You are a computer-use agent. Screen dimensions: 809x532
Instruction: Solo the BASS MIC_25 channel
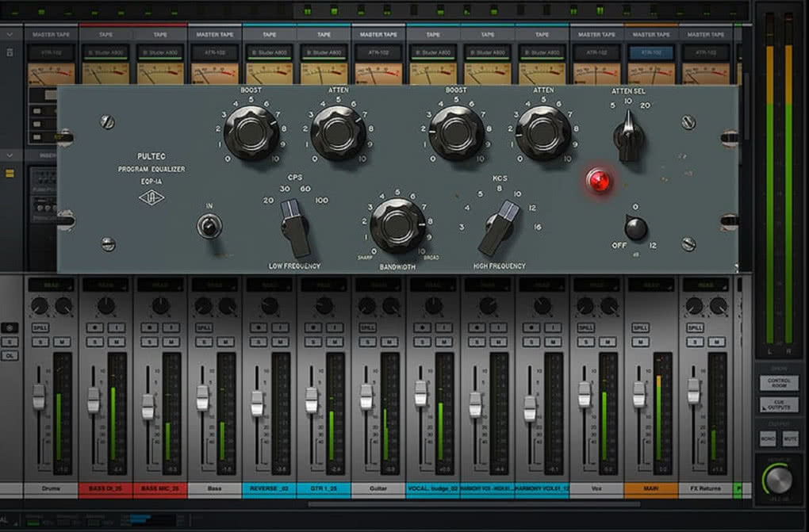[x=150, y=342]
